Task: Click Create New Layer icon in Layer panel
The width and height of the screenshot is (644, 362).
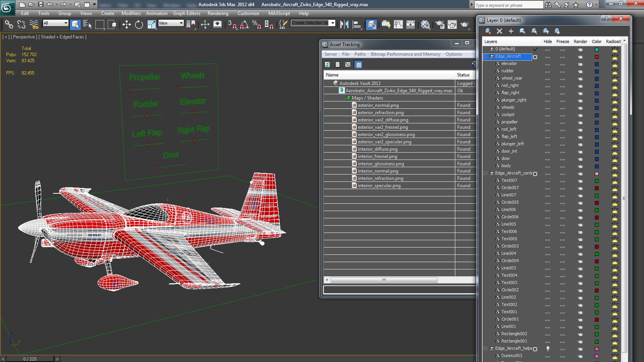Action: 488,31
